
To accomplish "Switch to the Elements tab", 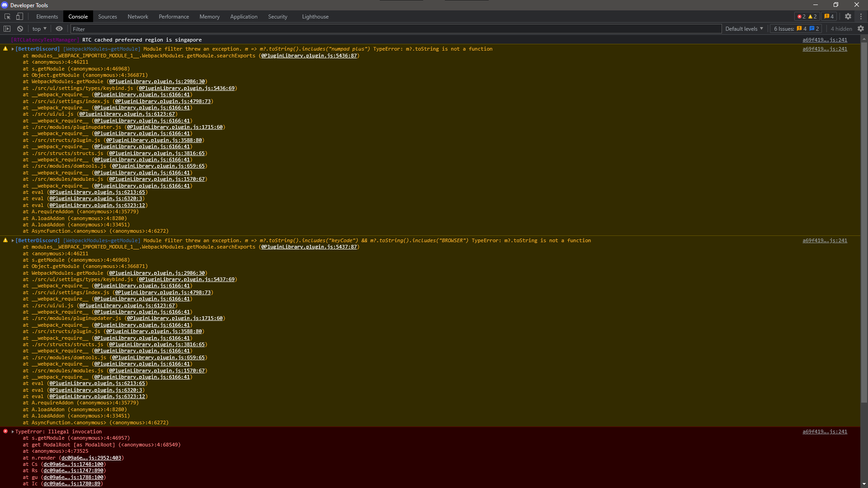I will [x=47, y=17].
